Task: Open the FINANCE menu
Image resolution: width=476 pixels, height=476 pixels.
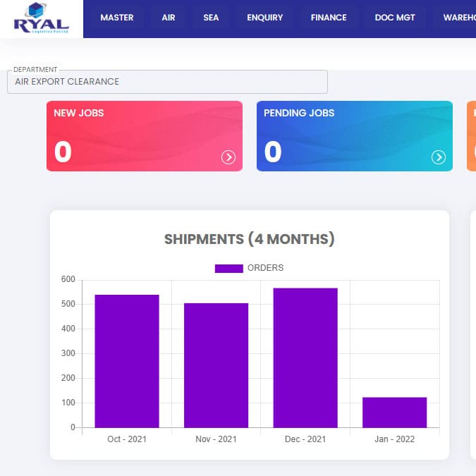Action: pos(329,18)
